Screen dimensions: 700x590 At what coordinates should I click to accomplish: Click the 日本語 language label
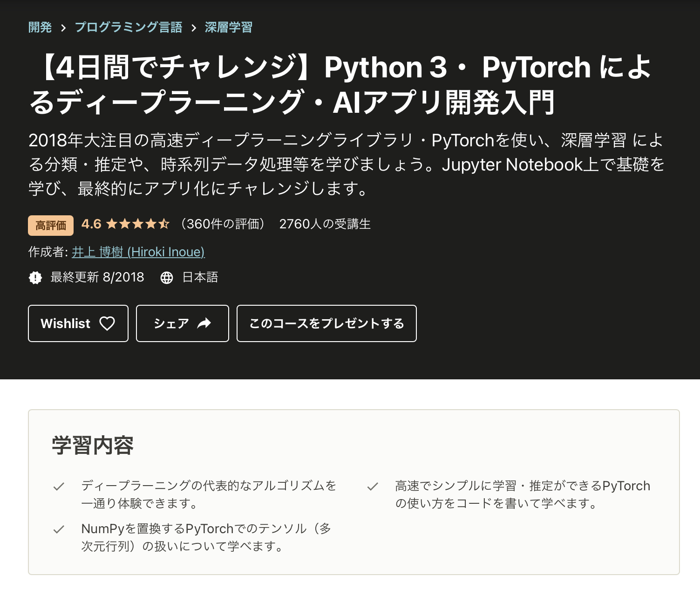click(x=200, y=277)
